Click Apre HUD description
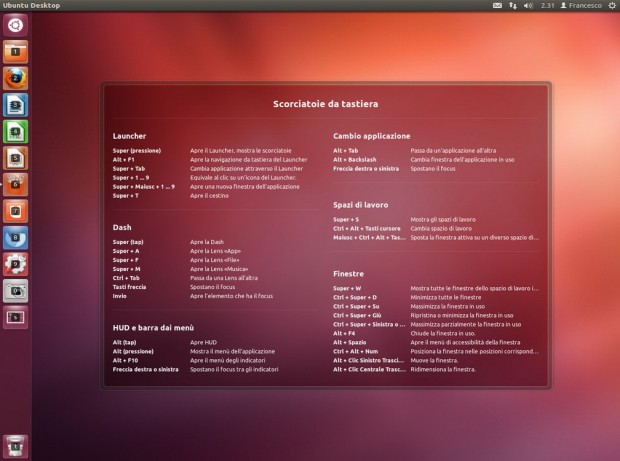 [203, 342]
